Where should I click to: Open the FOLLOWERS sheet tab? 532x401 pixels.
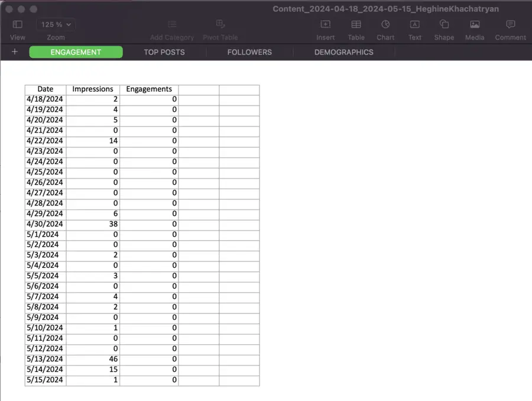coord(249,52)
